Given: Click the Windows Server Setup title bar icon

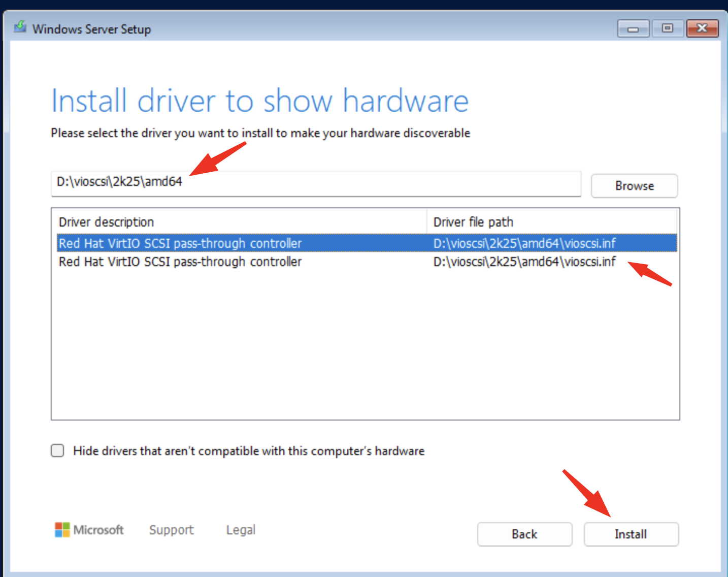Looking at the screenshot, I should point(20,27).
